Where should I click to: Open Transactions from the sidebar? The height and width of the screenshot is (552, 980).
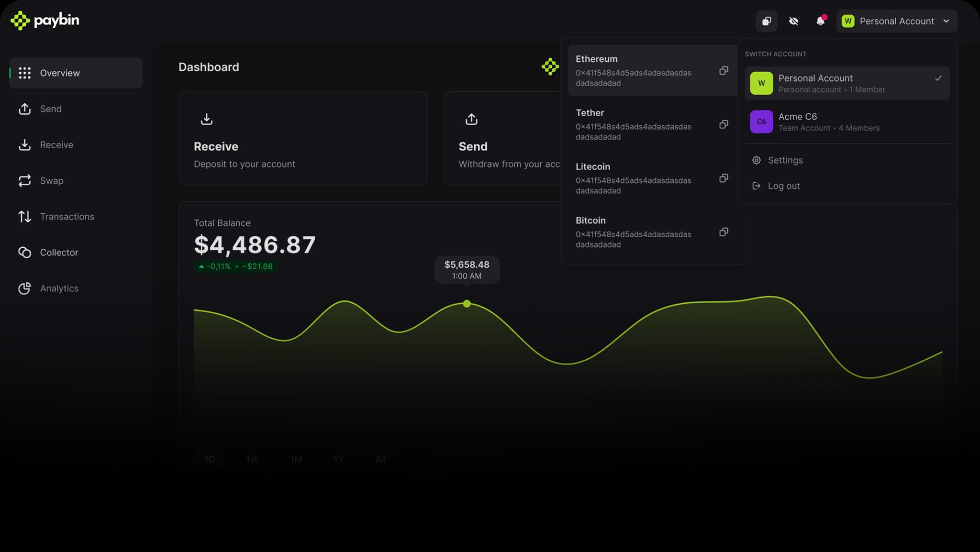[x=67, y=216]
